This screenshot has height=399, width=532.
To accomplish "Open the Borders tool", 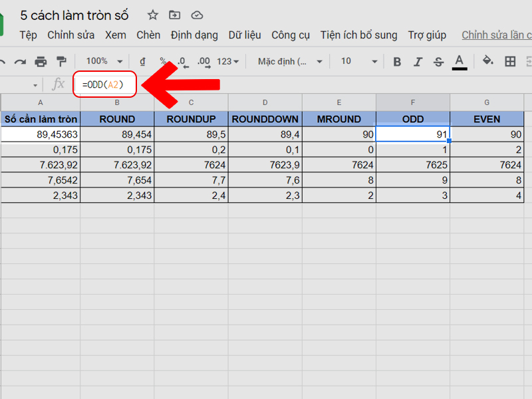I will (510, 62).
